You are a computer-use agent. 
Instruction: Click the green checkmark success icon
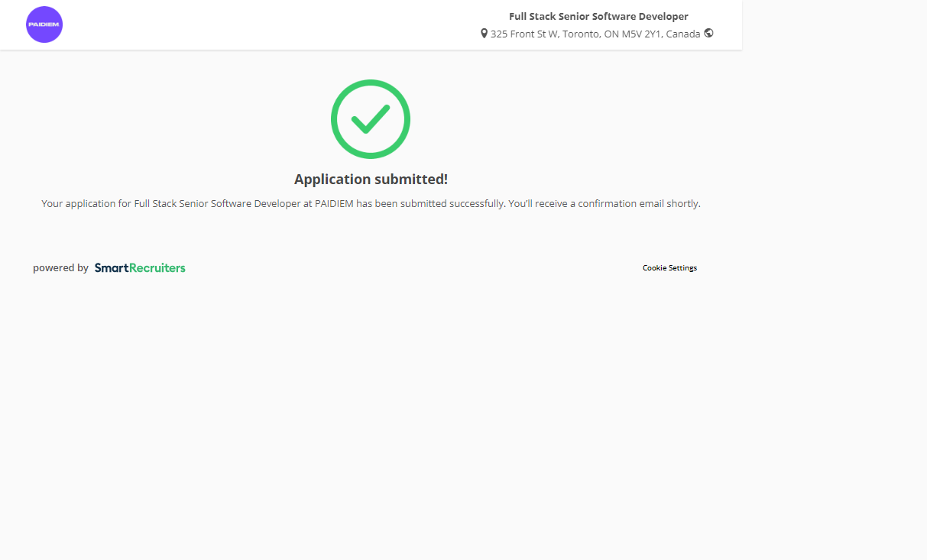click(371, 119)
